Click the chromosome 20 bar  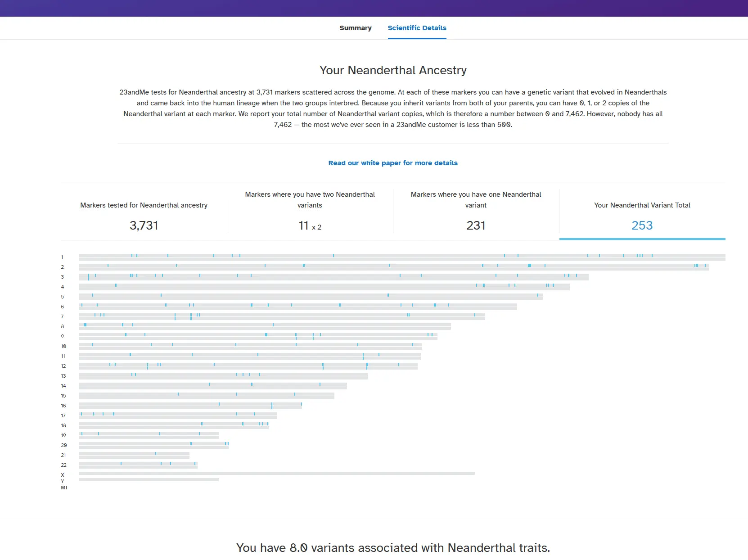click(154, 445)
